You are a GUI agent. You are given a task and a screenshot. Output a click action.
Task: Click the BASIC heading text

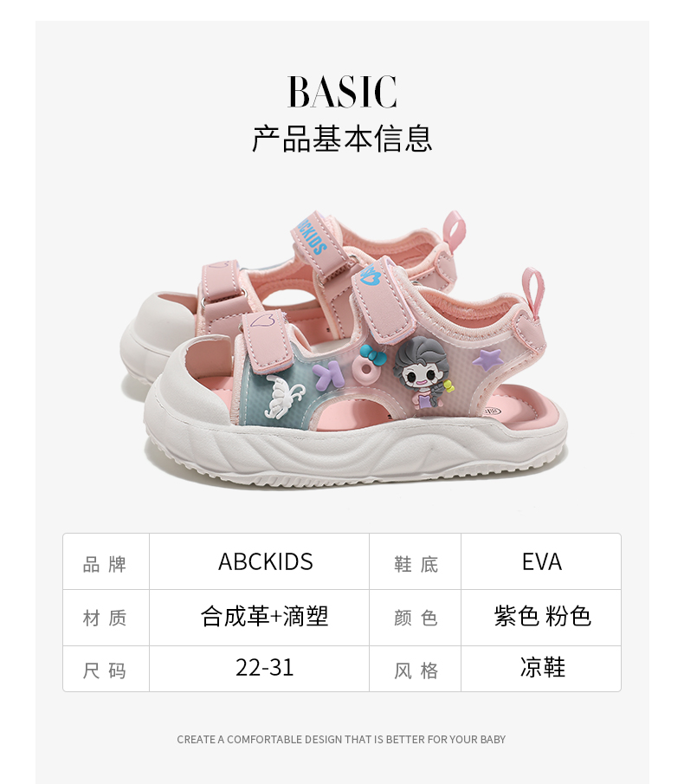(342, 92)
